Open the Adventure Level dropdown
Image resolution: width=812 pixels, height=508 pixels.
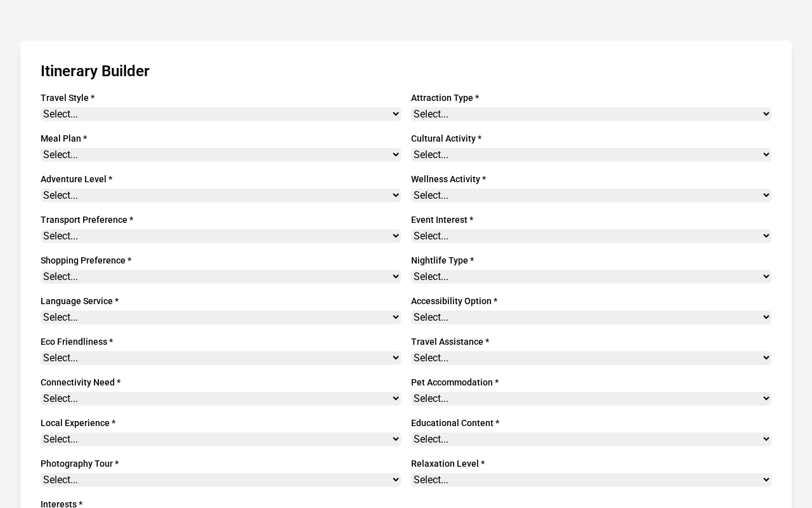(x=220, y=196)
